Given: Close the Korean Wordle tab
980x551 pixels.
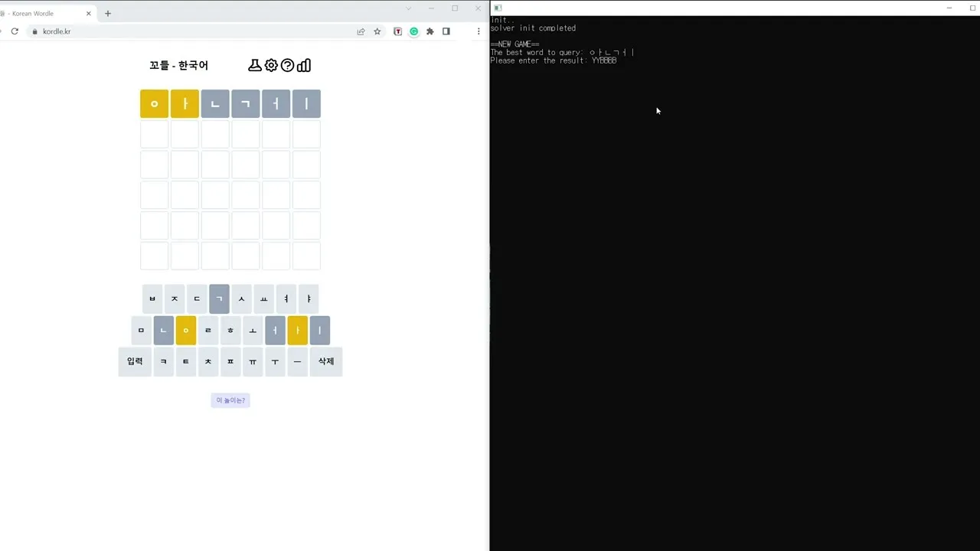Looking at the screenshot, I should (89, 13).
